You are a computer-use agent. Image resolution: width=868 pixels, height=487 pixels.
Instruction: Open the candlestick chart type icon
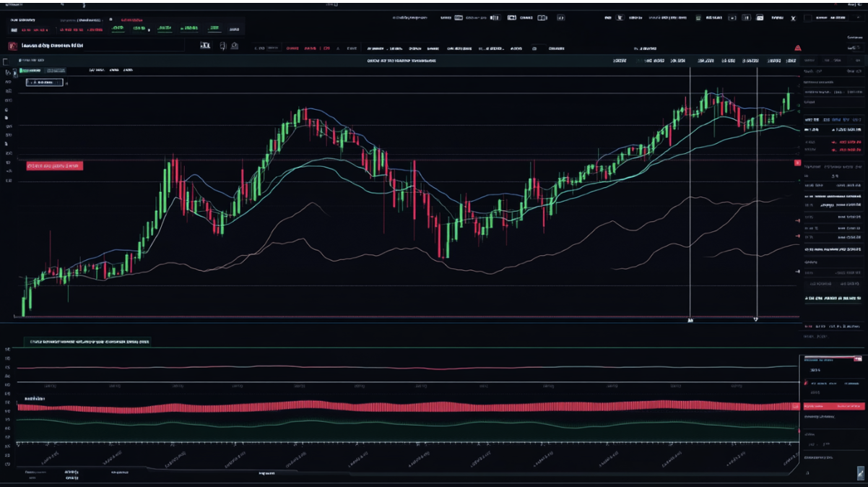[205, 46]
